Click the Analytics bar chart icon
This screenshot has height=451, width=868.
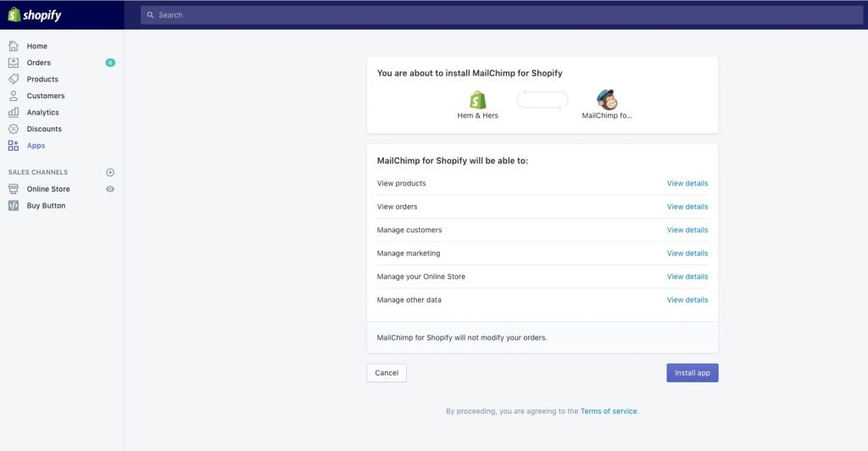14,113
